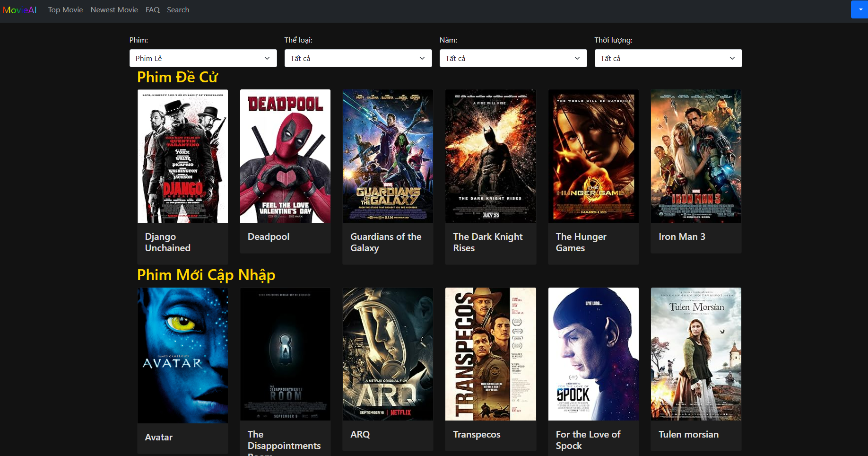Expand the Thời lượng duration dropdown

pyautogui.click(x=668, y=58)
